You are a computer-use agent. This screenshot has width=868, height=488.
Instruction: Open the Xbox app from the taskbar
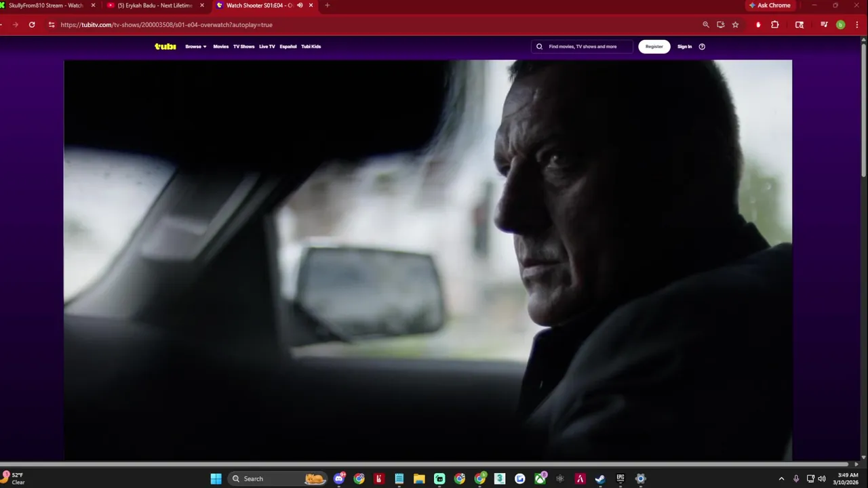pos(540,479)
